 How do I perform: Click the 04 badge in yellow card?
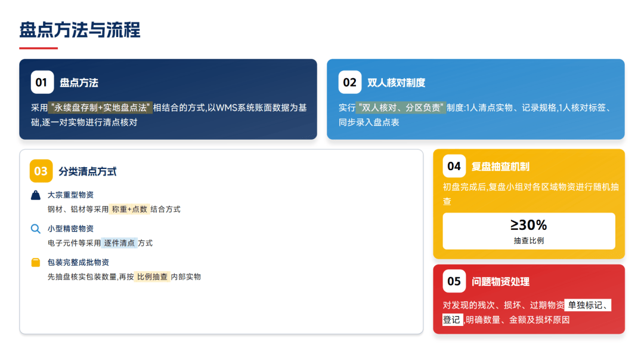tap(454, 166)
